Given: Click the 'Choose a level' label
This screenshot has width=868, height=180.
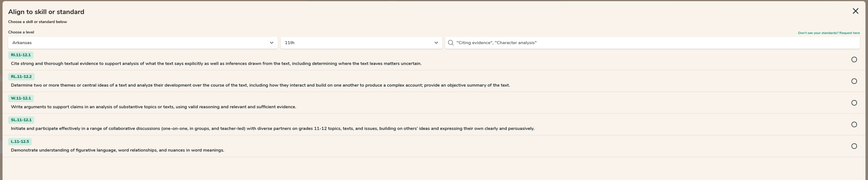Looking at the screenshot, I should pyautogui.click(x=21, y=32).
